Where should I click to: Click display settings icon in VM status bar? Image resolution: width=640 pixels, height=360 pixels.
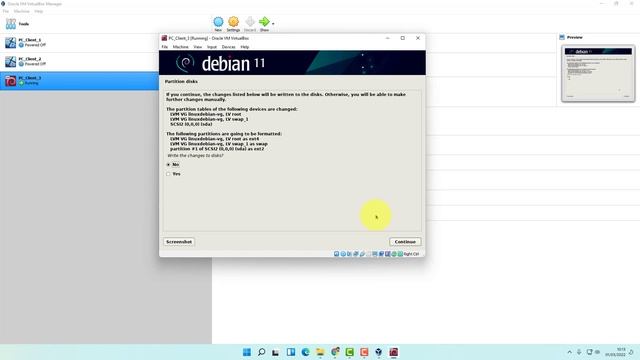click(x=375, y=254)
